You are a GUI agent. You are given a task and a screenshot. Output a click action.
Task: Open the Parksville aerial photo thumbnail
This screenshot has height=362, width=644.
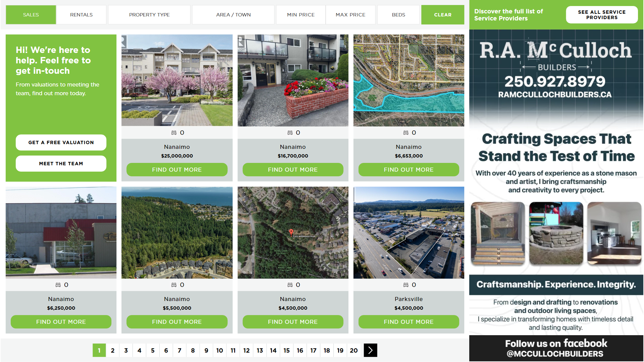pyautogui.click(x=409, y=233)
